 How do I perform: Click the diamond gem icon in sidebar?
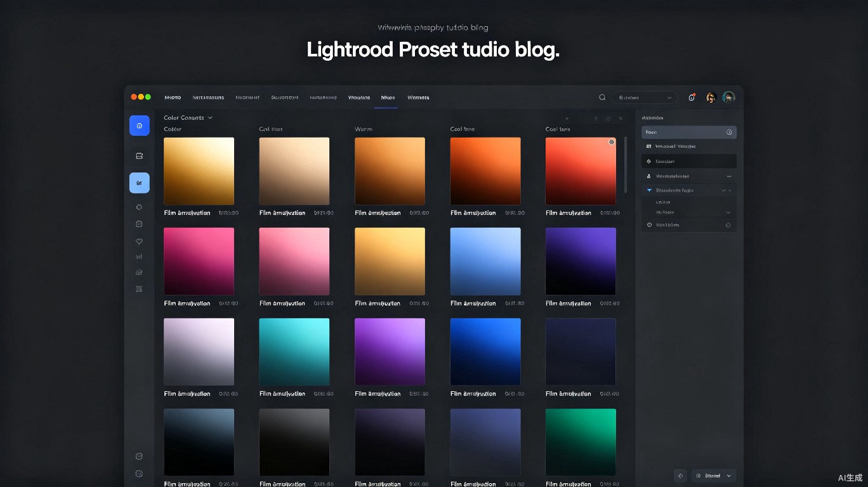pos(140,242)
